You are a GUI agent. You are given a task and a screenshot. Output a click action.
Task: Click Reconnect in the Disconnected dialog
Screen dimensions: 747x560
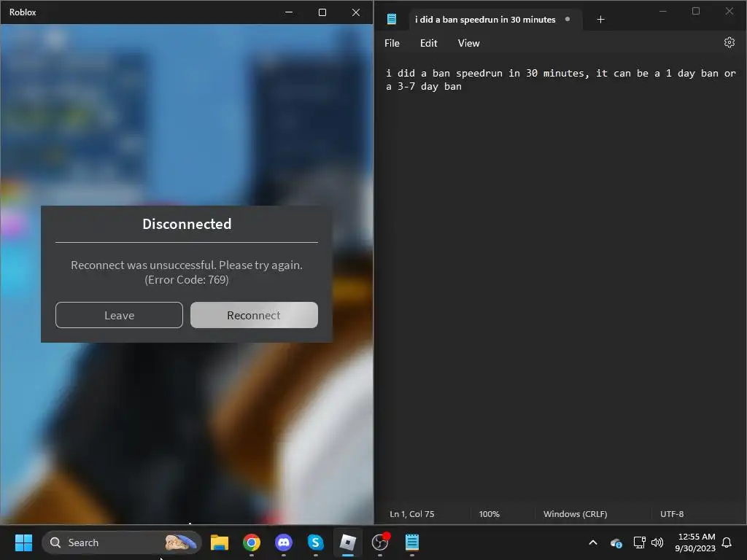254,315
